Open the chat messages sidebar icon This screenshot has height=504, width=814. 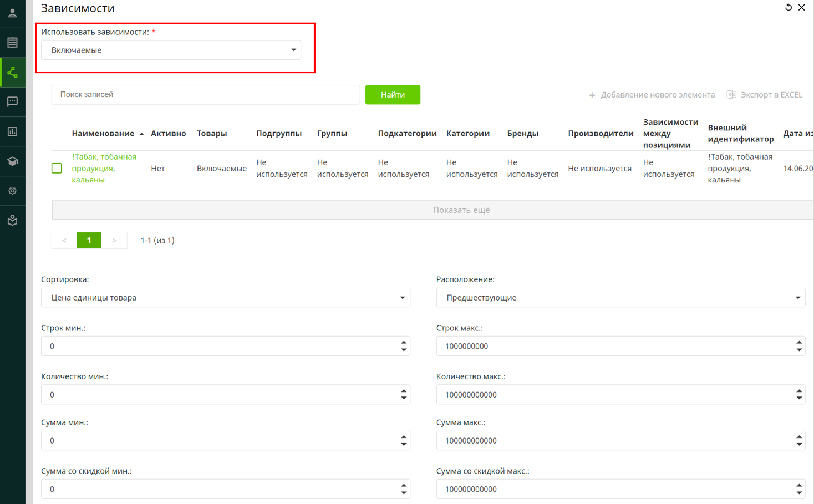click(x=12, y=102)
